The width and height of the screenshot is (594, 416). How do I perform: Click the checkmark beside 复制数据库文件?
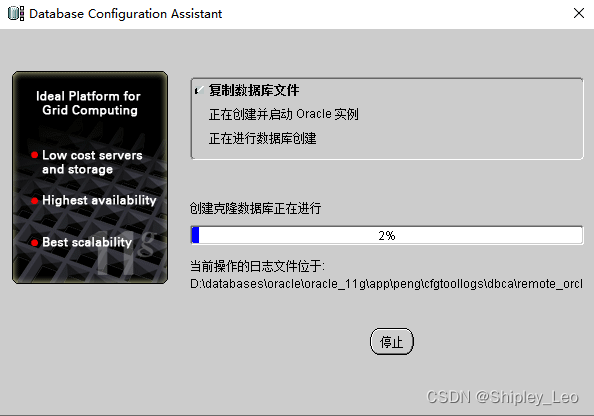pyautogui.click(x=199, y=90)
